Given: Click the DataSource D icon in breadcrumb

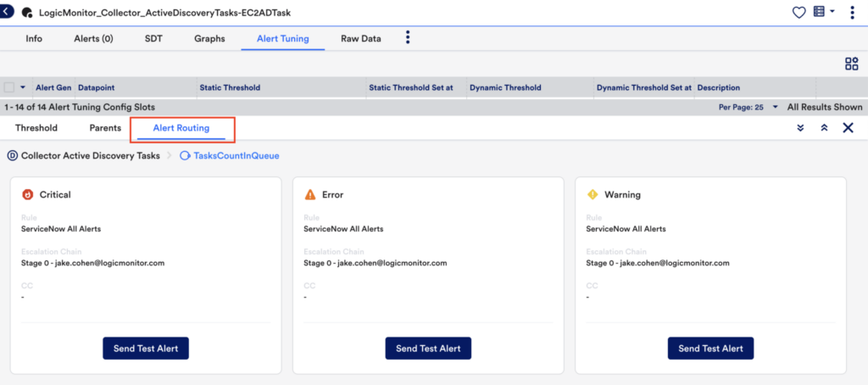Looking at the screenshot, I should point(13,156).
